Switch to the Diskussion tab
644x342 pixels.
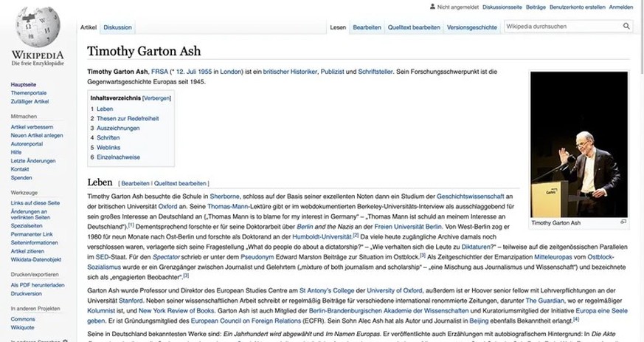[x=117, y=27]
